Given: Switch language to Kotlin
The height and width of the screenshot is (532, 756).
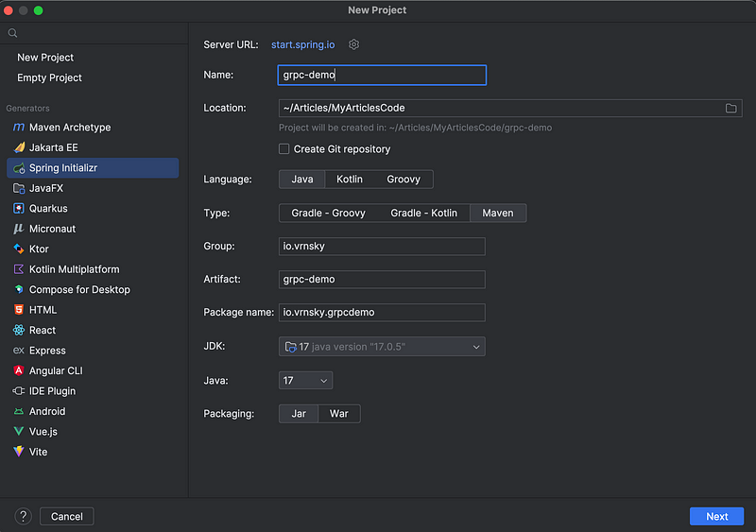Looking at the screenshot, I should click(350, 180).
